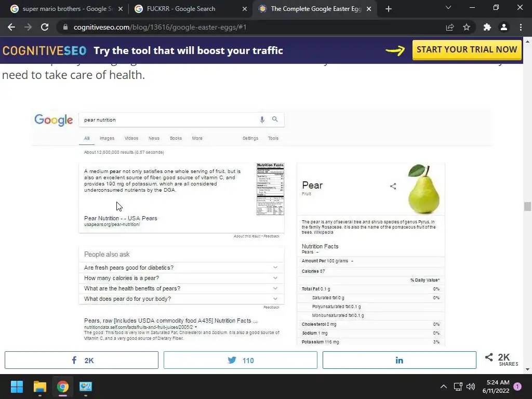Click the scrollbar down arrow

coord(527,369)
